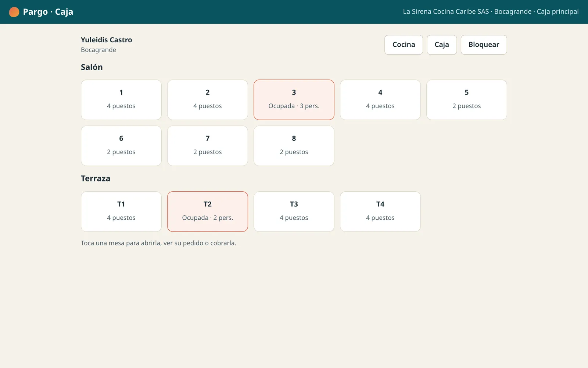Select terrace table T4
Screen dimensions: 588x368
coord(380,212)
